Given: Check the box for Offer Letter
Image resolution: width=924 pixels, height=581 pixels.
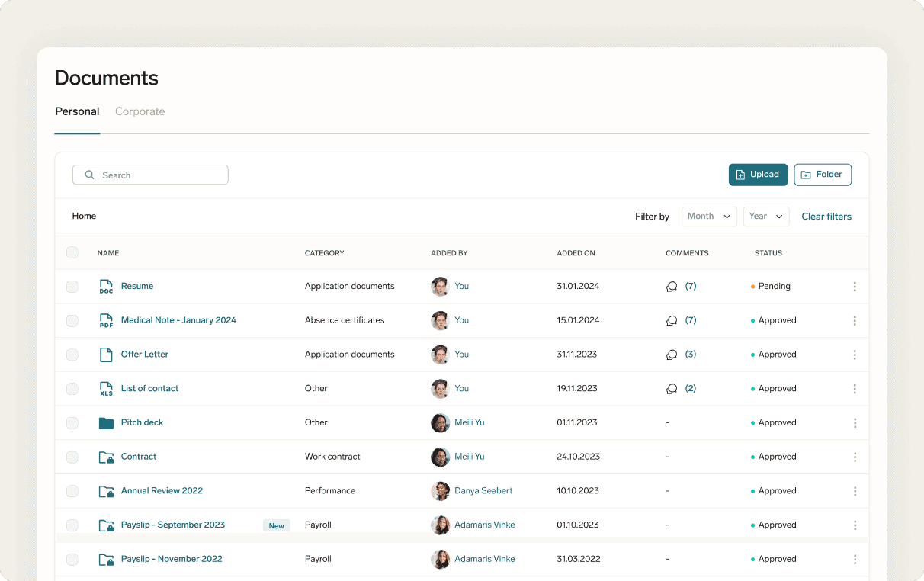Looking at the screenshot, I should [72, 355].
